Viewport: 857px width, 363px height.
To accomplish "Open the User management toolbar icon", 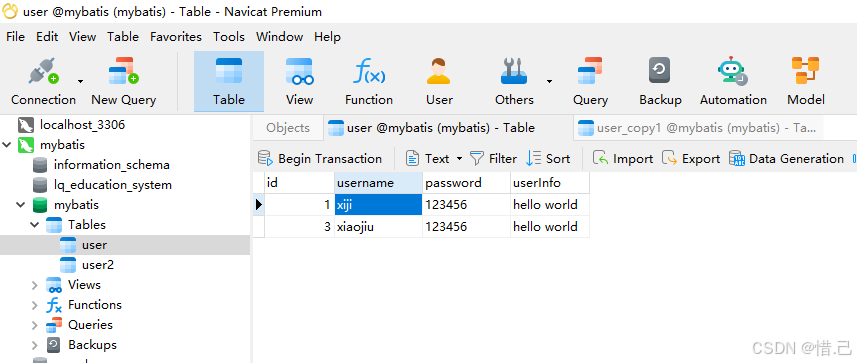I will pos(439,82).
